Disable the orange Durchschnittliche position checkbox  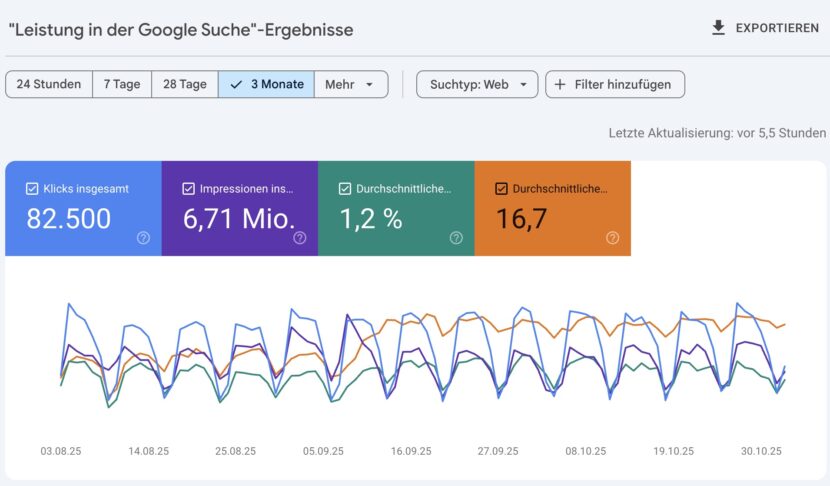[x=501, y=188]
